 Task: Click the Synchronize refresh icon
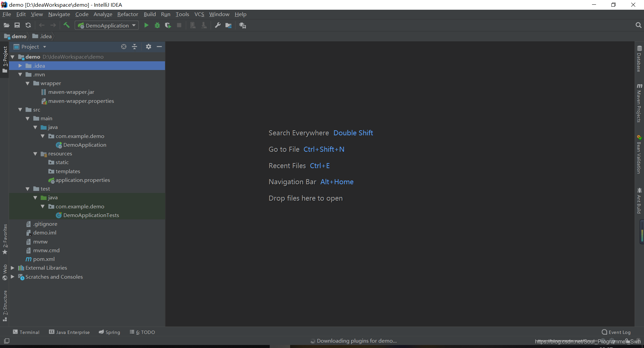pyautogui.click(x=28, y=25)
